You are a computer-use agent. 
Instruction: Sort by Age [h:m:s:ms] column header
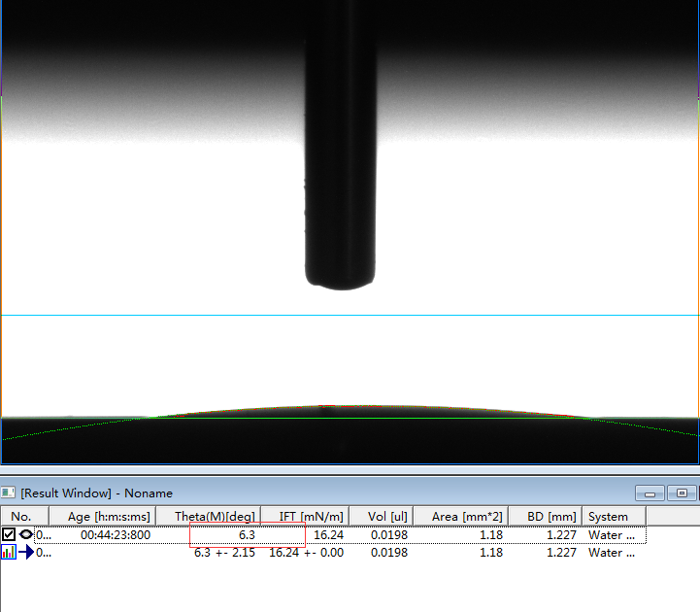pos(109,517)
